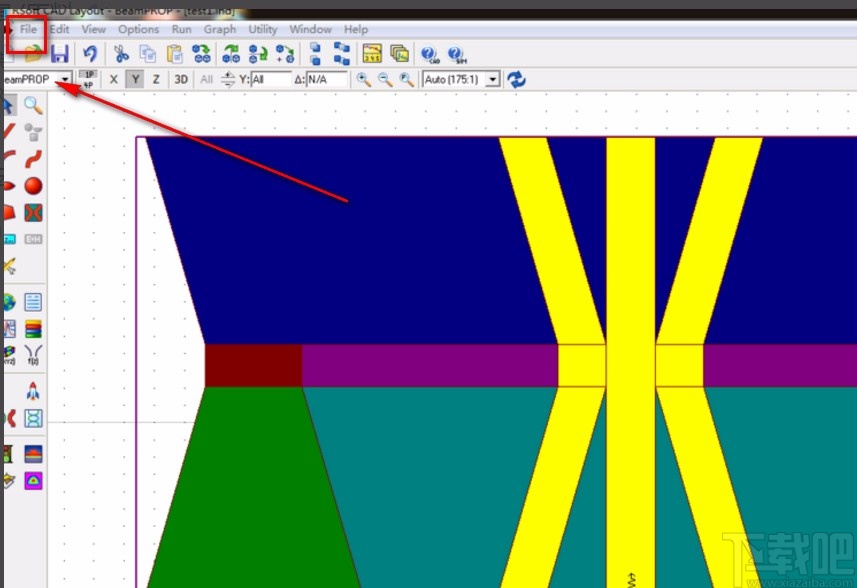This screenshot has width=857, height=588.
Task: Click the Y: All input field
Action: coord(270,79)
